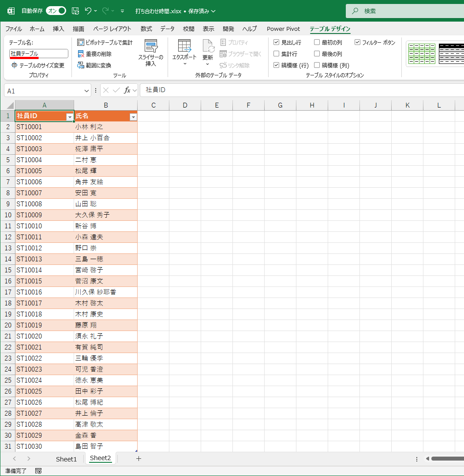Viewport: 464px width, 476px height.
Task: Switch to Sheet1 tab
Action: point(66,459)
